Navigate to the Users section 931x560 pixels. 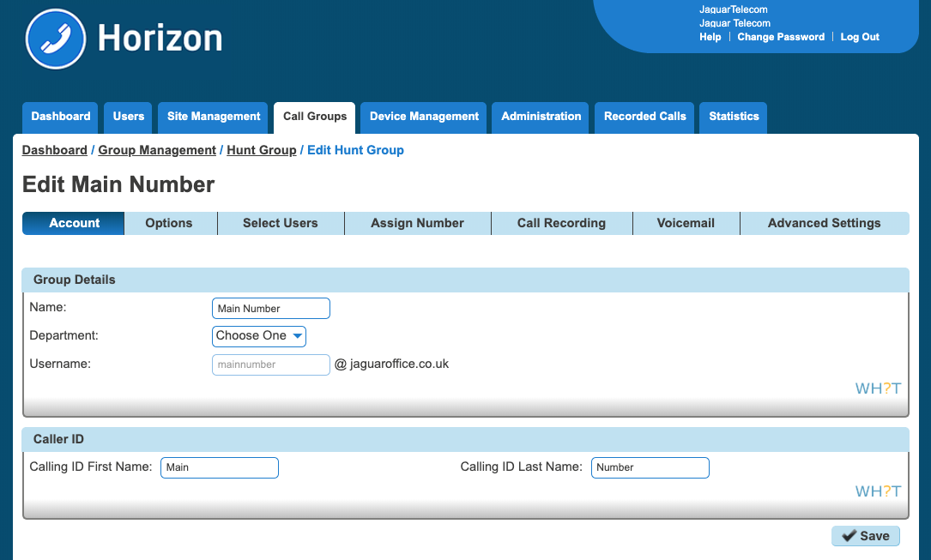(x=127, y=117)
